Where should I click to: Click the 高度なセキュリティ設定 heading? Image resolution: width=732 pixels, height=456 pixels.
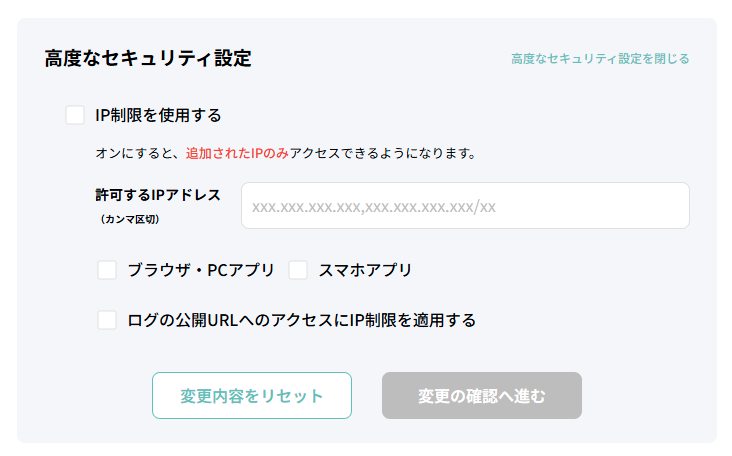pyautogui.click(x=148, y=58)
